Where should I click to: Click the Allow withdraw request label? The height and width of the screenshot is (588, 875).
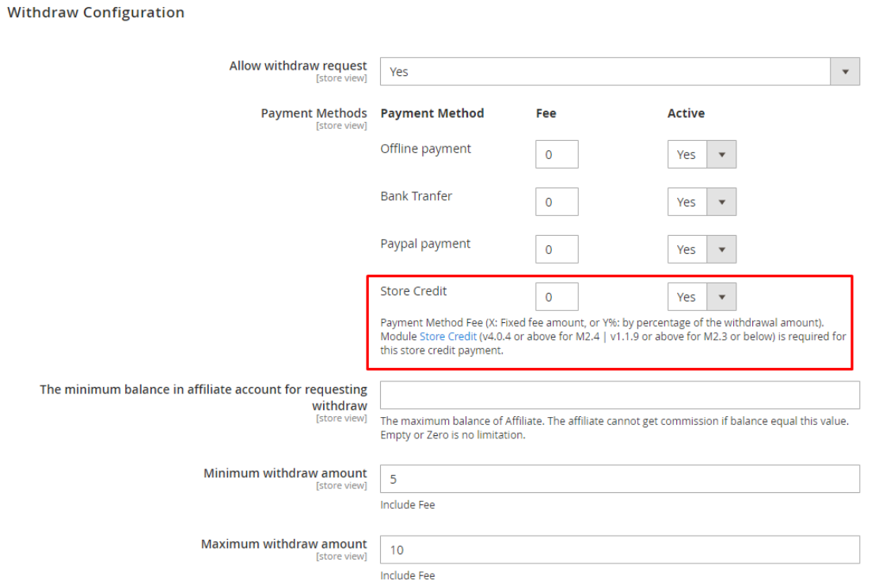pos(298,66)
